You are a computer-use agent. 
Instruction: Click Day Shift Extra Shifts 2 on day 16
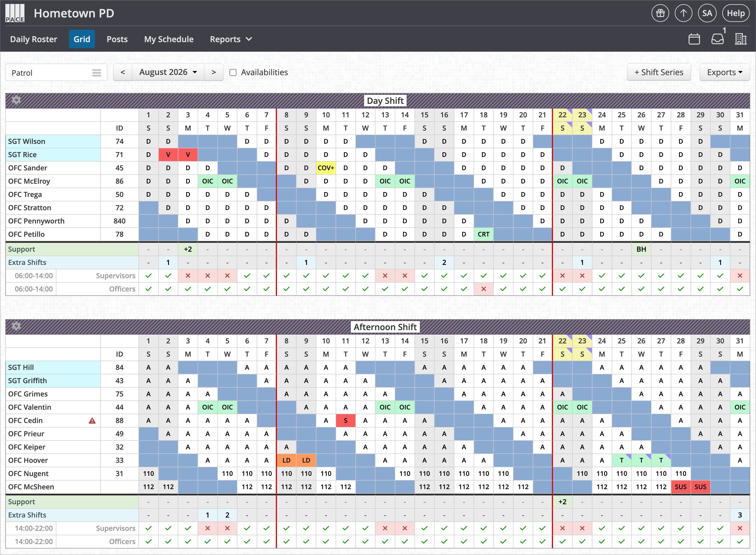(444, 262)
